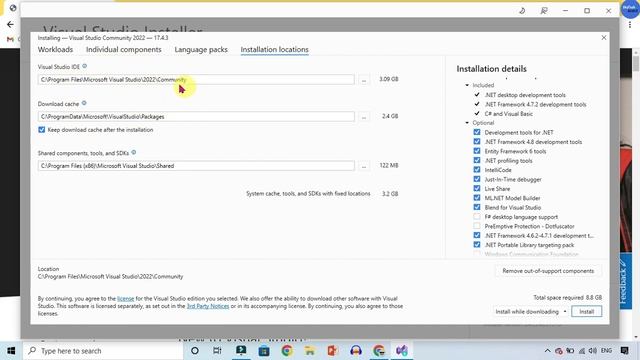Click Remove out-of-support components button
640x360 pixels.
point(548,271)
